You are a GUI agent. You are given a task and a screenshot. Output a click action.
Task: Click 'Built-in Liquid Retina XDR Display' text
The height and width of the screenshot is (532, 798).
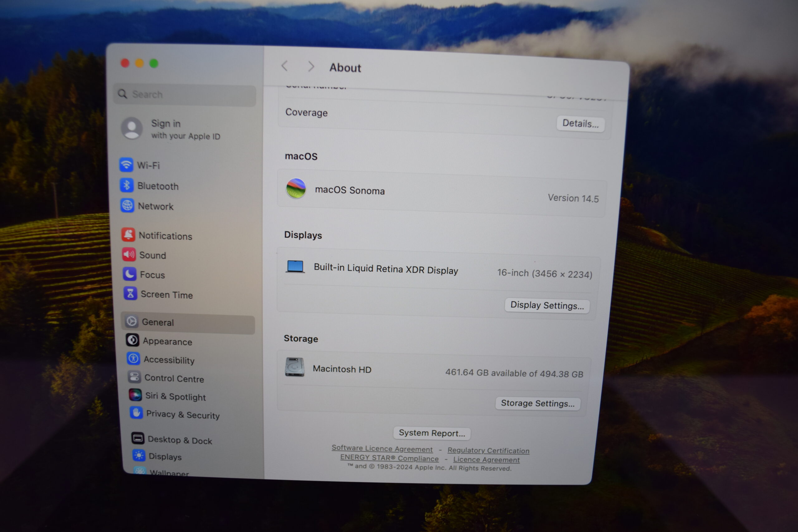click(386, 269)
